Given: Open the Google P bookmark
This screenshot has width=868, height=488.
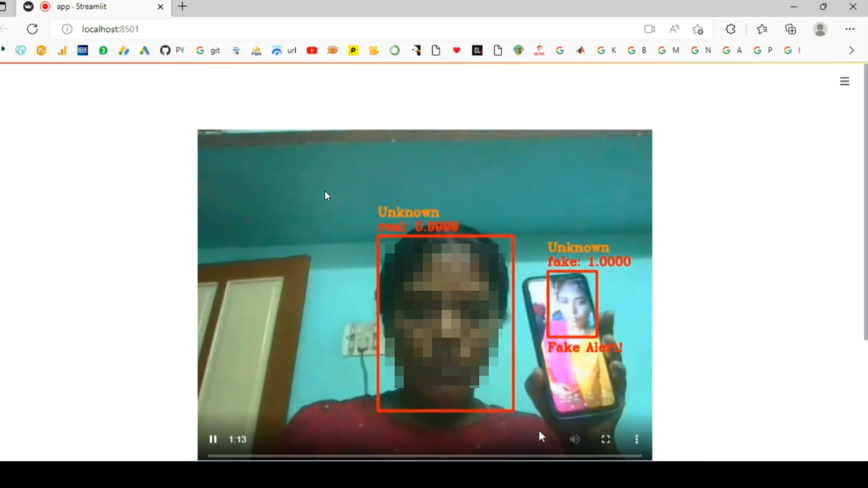Looking at the screenshot, I should [763, 51].
